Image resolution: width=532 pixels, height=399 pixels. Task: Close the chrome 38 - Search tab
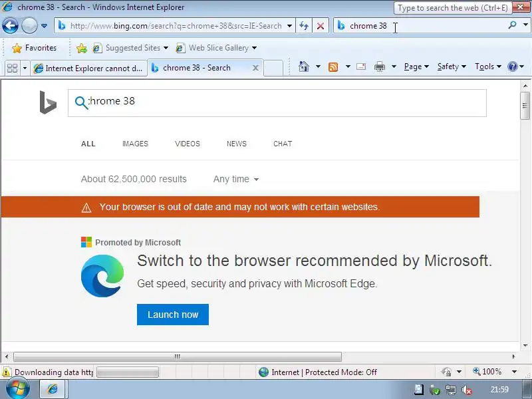(x=255, y=68)
